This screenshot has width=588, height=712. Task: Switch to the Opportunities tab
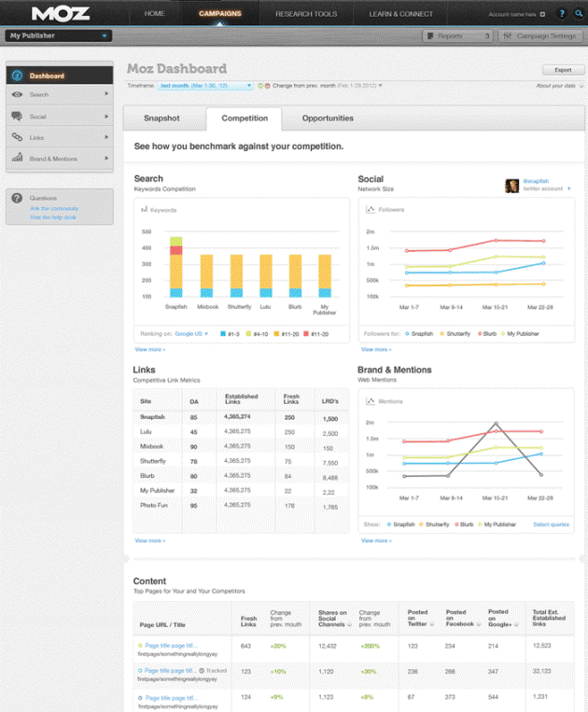click(x=328, y=119)
